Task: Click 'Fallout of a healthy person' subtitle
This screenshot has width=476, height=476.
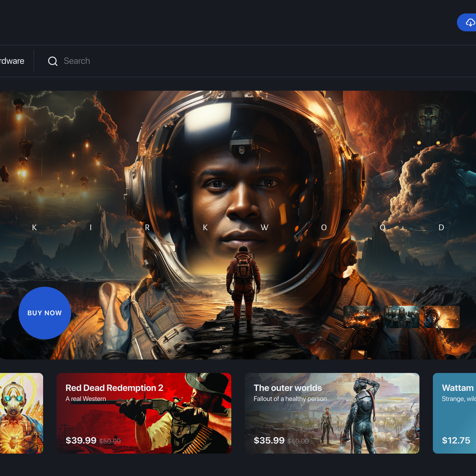Action: click(290, 399)
